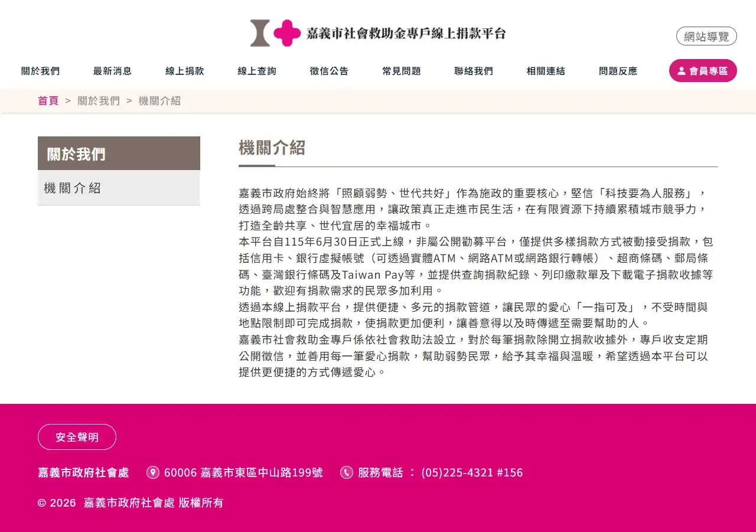
Task: Click the paragraph starting 嘉義市政府始終將
Action: (472, 210)
